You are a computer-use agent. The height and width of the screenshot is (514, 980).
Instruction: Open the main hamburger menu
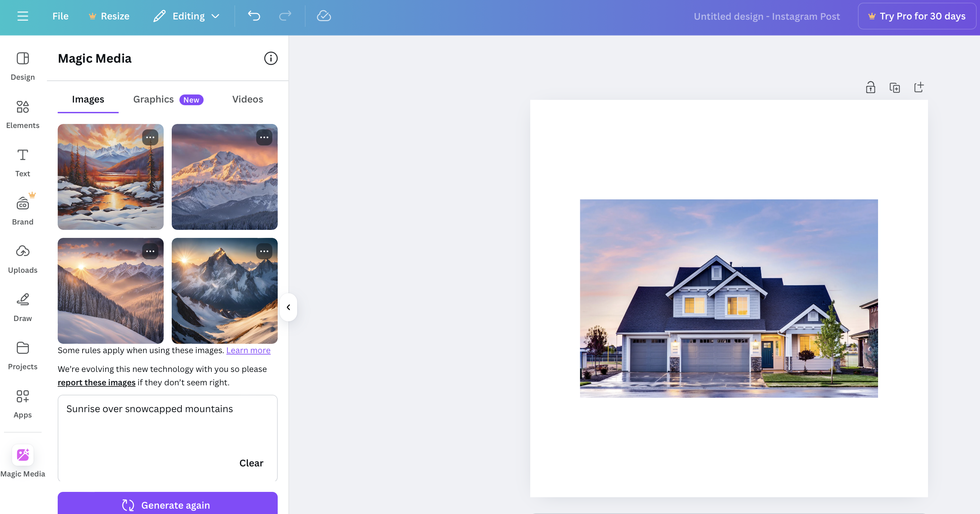click(23, 16)
